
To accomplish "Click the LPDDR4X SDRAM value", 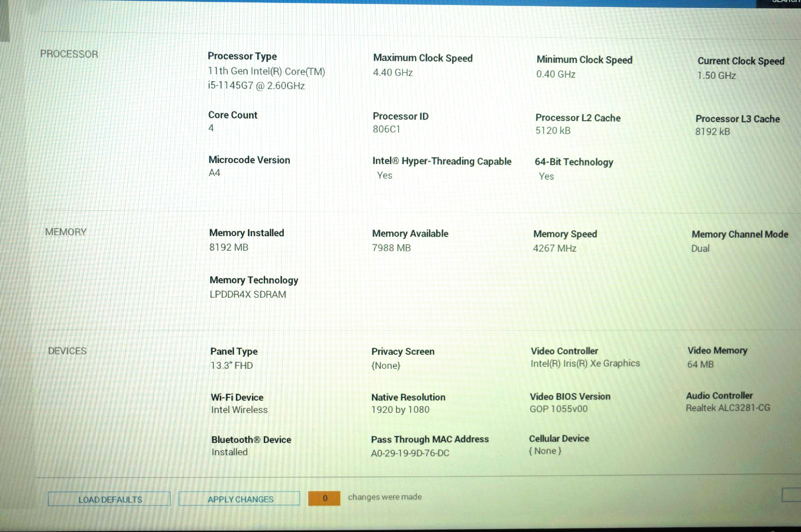I will 248,294.
